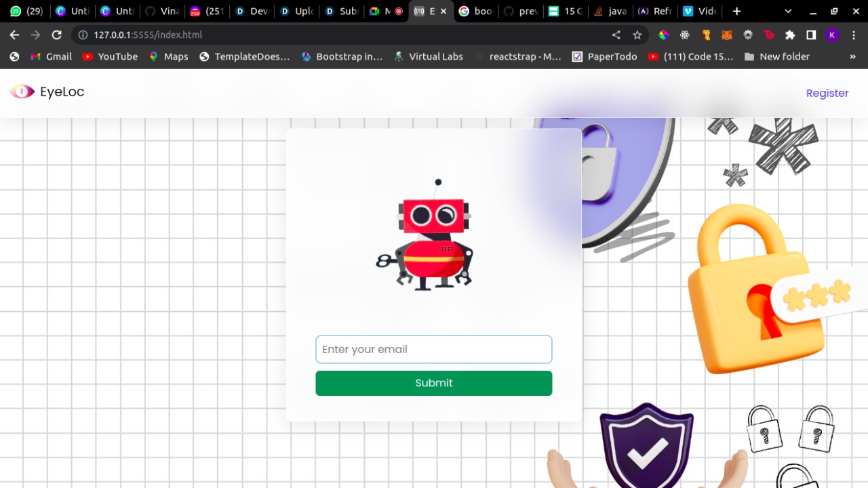The width and height of the screenshot is (868, 488).
Task: Switch to (251 tab
Action: [x=206, y=12]
